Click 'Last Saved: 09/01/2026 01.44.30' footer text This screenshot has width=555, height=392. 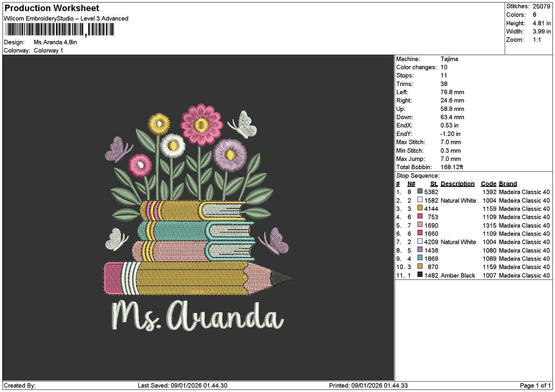182,385
